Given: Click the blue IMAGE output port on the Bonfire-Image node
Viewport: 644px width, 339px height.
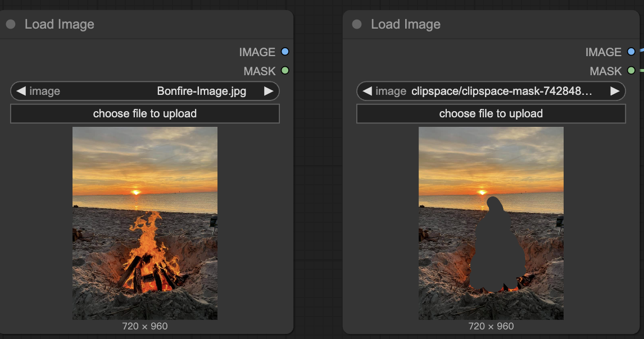Looking at the screenshot, I should tap(285, 52).
